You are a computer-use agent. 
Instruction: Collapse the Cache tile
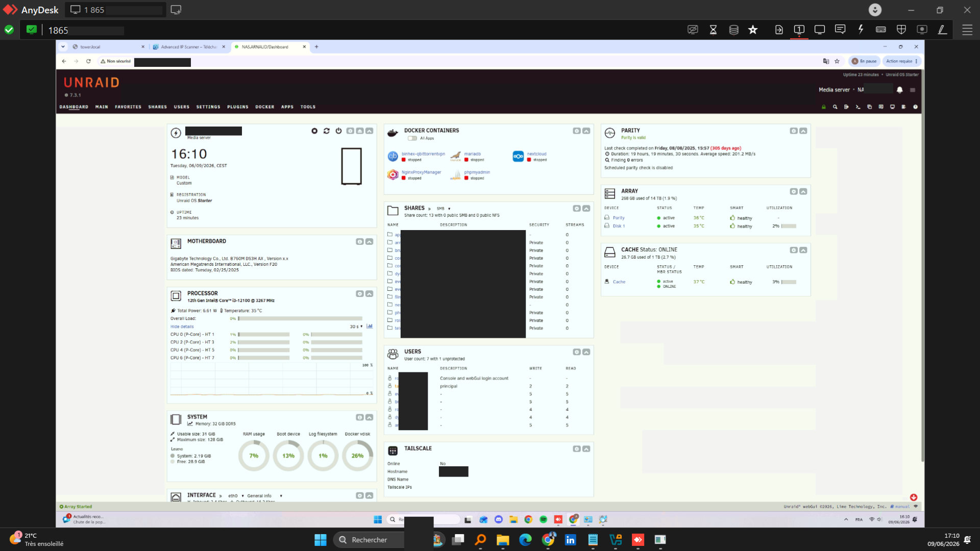(x=803, y=251)
